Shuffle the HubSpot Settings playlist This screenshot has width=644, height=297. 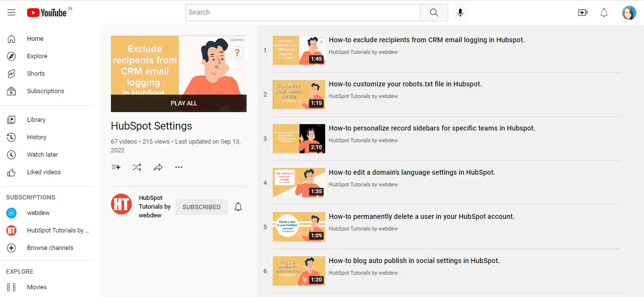(137, 167)
